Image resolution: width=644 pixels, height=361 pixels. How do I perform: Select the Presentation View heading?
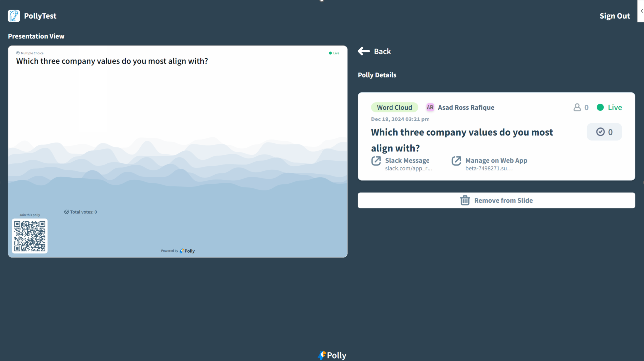[36, 36]
